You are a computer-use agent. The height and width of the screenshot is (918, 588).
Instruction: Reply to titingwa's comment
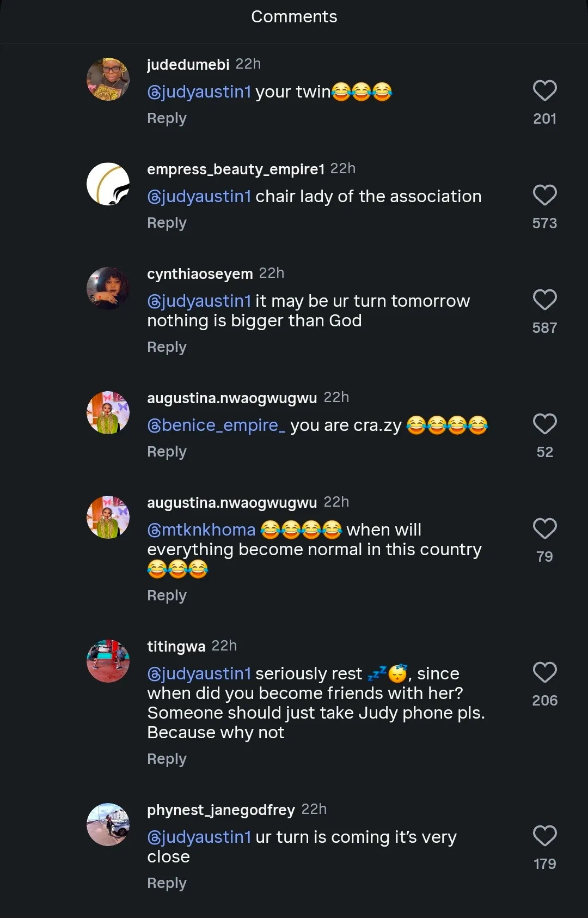[167, 759]
